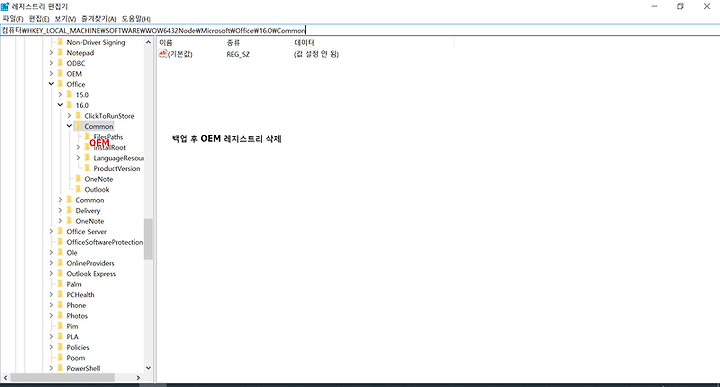Click the string value icon beside (기본값)
Screen dimensions: 720x387
click(163, 54)
